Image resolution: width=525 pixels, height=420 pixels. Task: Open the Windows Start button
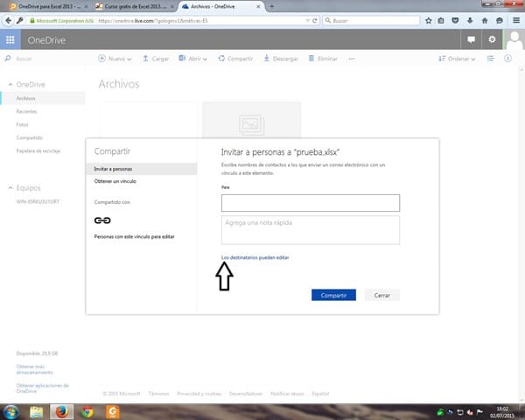pyautogui.click(x=10, y=412)
